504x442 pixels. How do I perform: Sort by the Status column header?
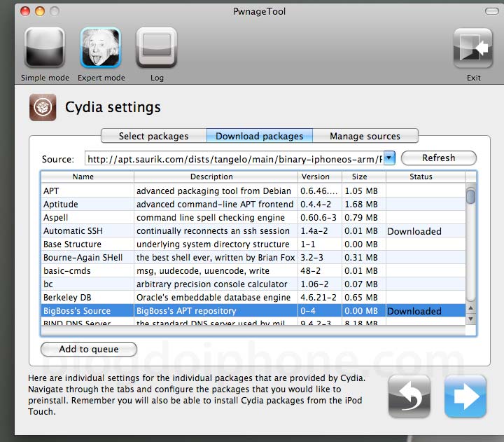pyautogui.click(x=426, y=177)
